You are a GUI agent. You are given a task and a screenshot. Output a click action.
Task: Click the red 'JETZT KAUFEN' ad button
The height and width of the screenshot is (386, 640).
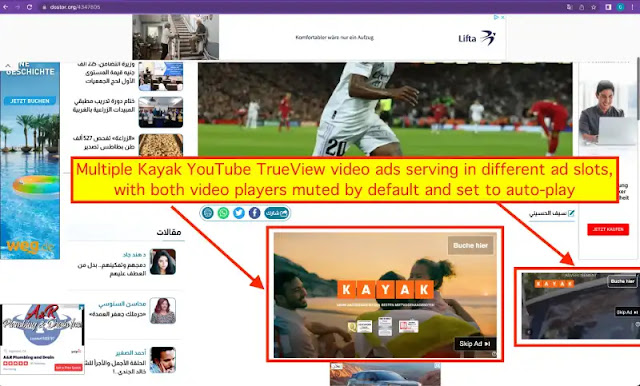click(x=608, y=229)
